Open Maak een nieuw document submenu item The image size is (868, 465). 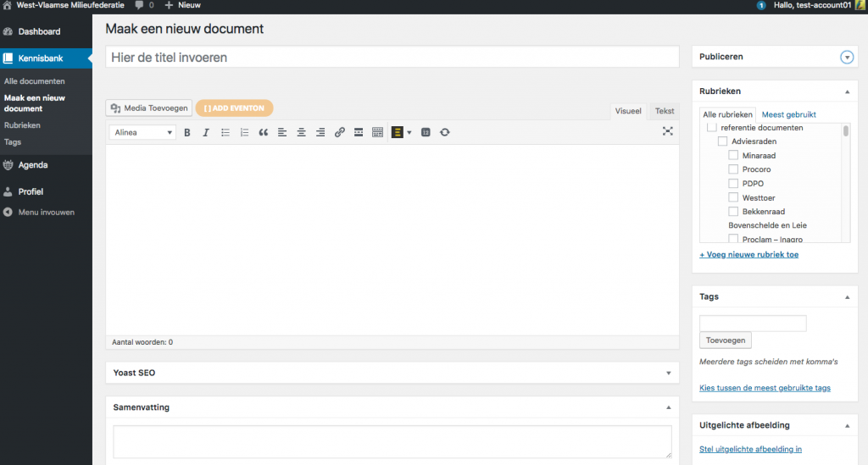coord(34,103)
